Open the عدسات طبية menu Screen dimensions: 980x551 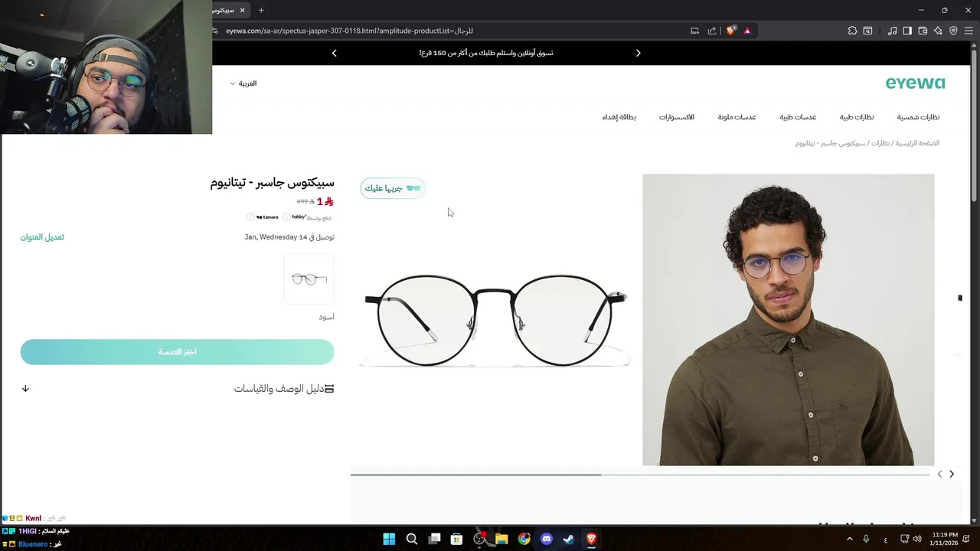[798, 117]
